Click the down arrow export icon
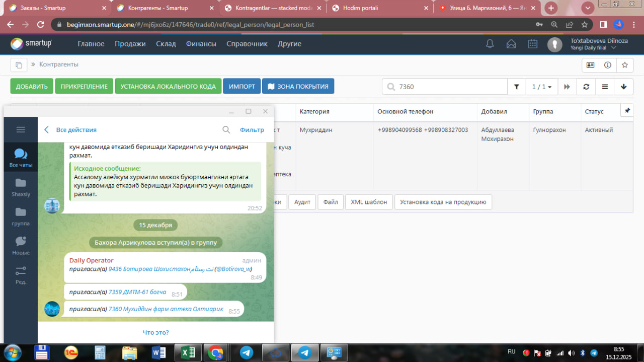644x362 pixels. [x=624, y=87]
